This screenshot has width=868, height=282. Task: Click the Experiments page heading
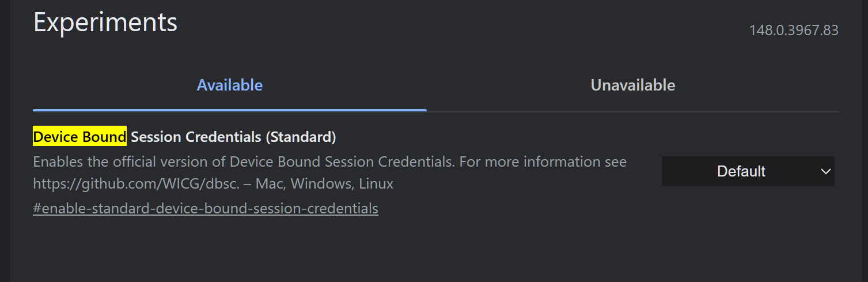click(x=105, y=22)
